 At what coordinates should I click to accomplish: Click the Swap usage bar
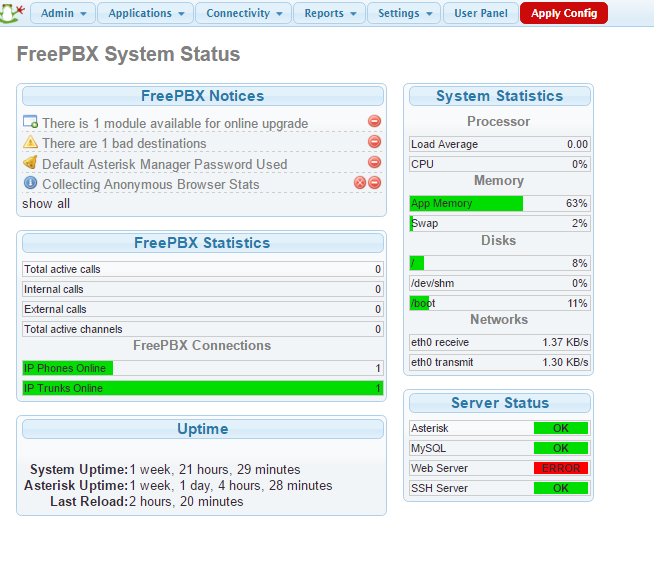[x=500, y=223]
